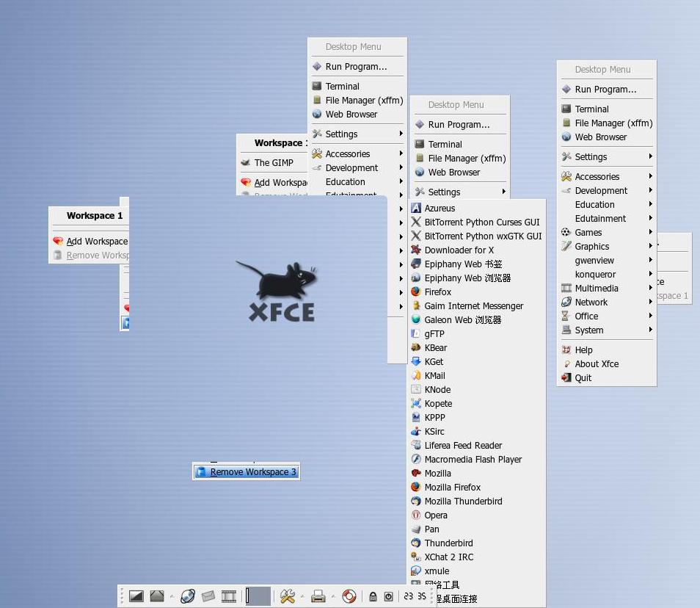Start the Opera browser entry

tap(435, 515)
